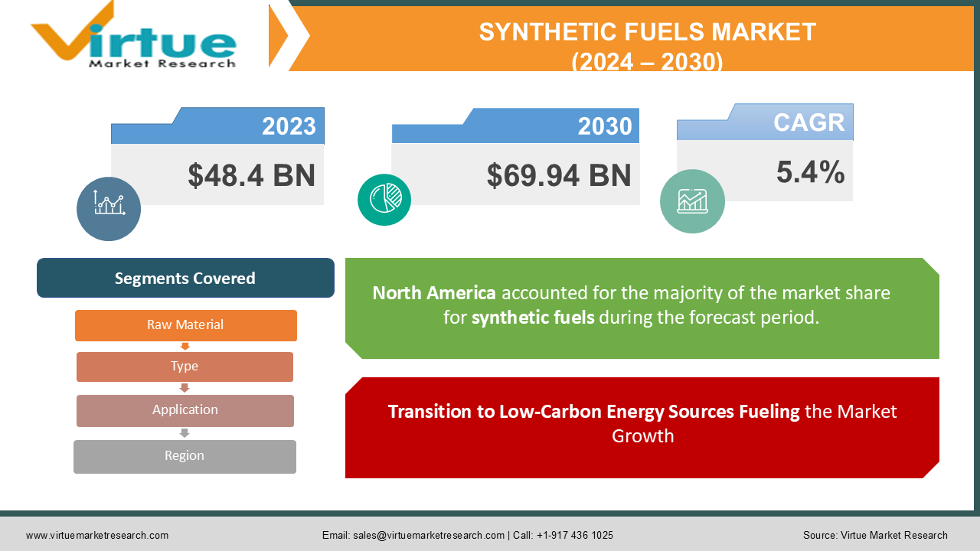Screen dimensions: 980x551
Task: Expand the arrow below Raw Material
Action: [x=184, y=346]
